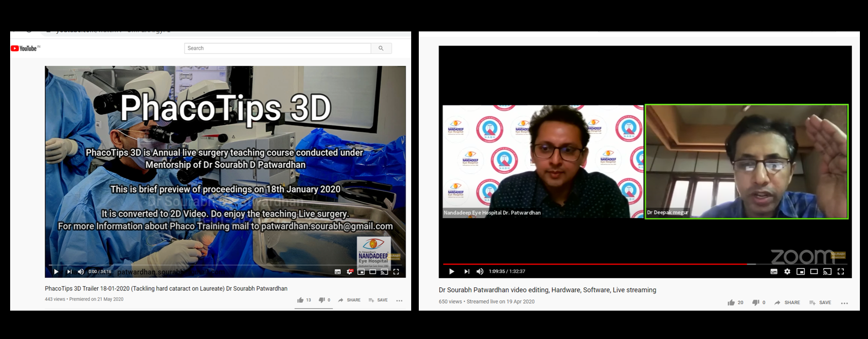Click 650 views streamed live date text
The height and width of the screenshot is (339, 868).
(x=487, y=302)
